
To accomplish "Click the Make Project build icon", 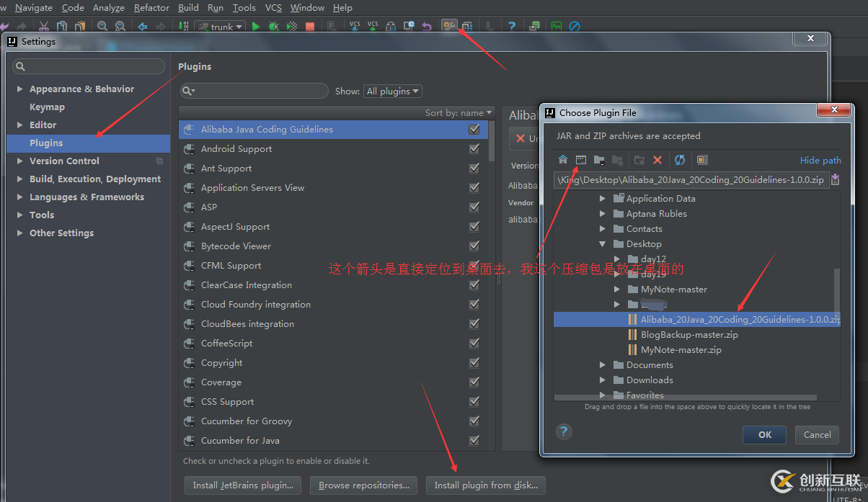I will [184, 27].
